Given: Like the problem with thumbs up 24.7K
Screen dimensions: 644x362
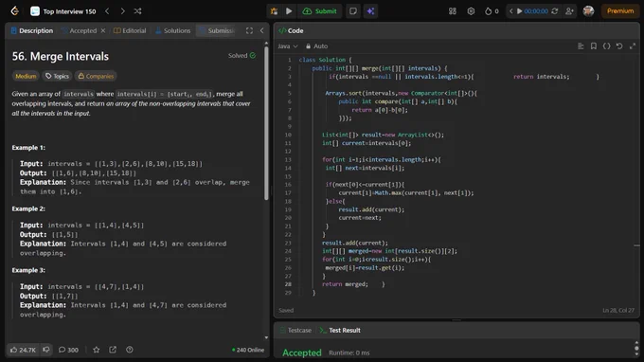Looking at the screenshot, I should pos(23,350).
